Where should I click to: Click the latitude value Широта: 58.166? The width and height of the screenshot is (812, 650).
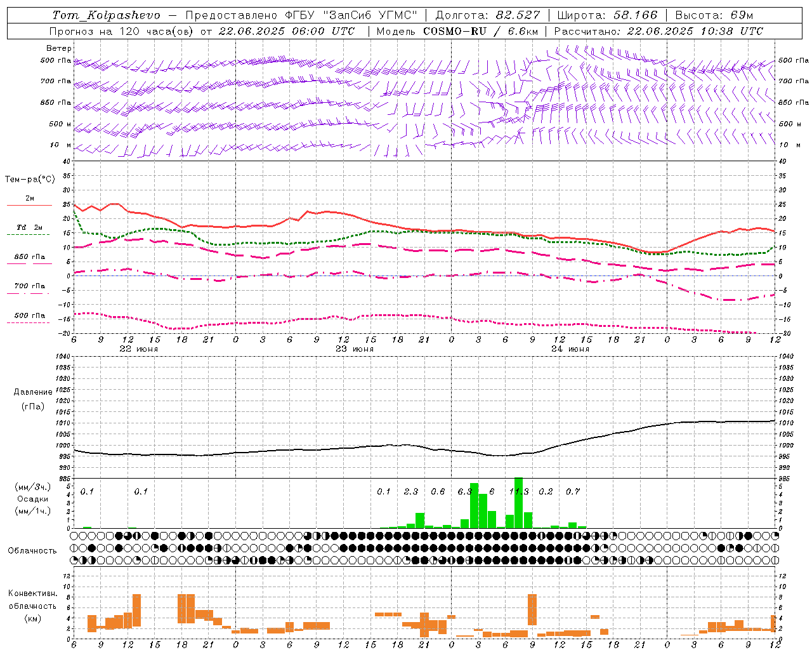pyautogui.click(x=608, y=15)
